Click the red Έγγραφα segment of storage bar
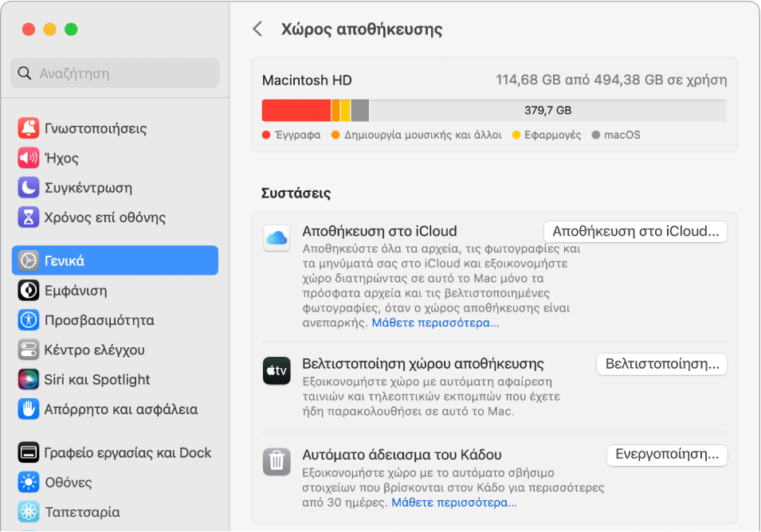The width and height of the screenshot is (761, 532). point(296,111)
